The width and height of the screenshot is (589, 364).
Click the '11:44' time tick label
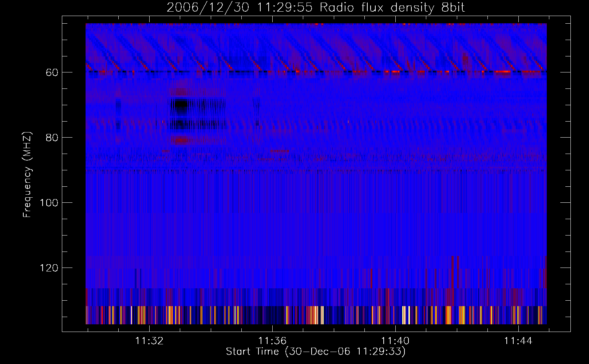(518, 341)
